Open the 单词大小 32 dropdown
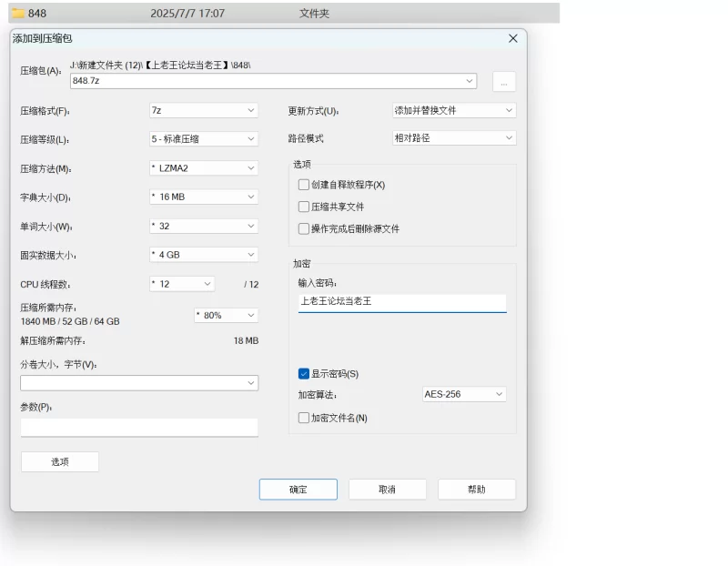This screenshot has height=566, width=728. click(204, 226)
